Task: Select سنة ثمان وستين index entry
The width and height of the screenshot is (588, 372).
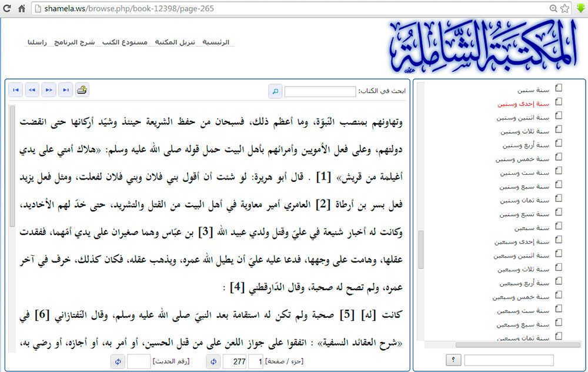Action: pos(524,201)
